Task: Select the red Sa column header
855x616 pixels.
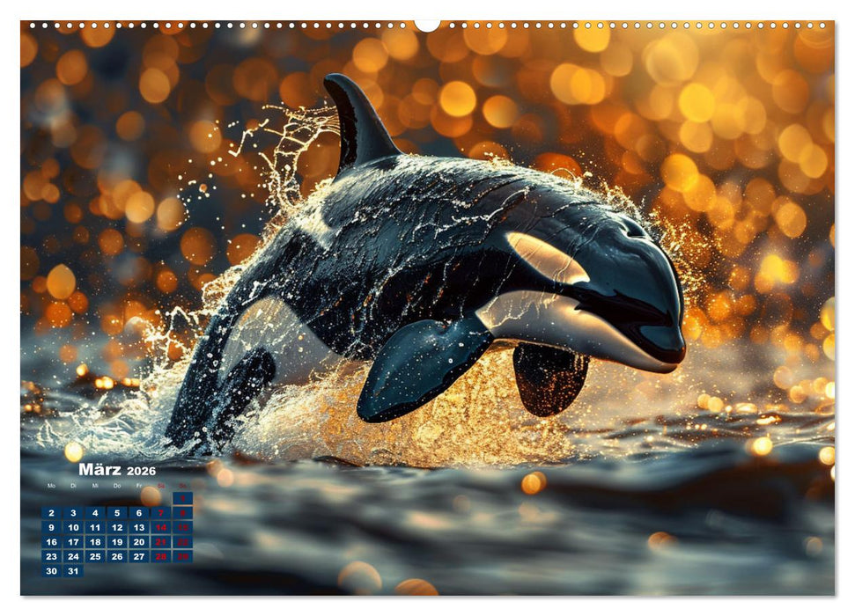Action: (161, 487)
